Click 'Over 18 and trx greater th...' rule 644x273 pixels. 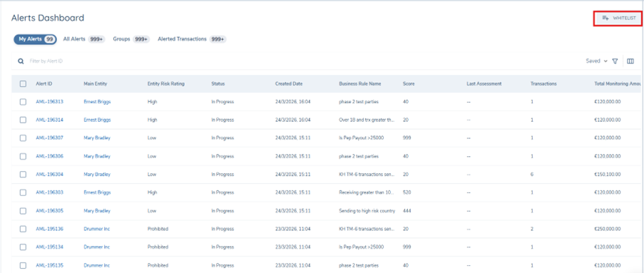coord(367,120)
